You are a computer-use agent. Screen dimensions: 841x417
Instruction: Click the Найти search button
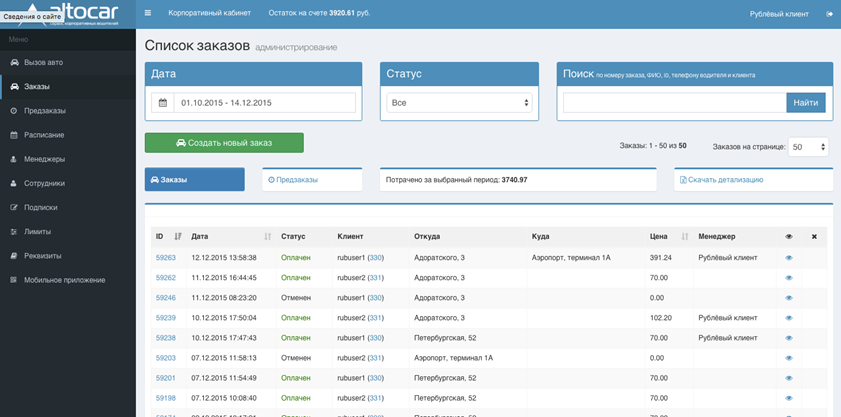pyautogui.click(x=806, y=103)
